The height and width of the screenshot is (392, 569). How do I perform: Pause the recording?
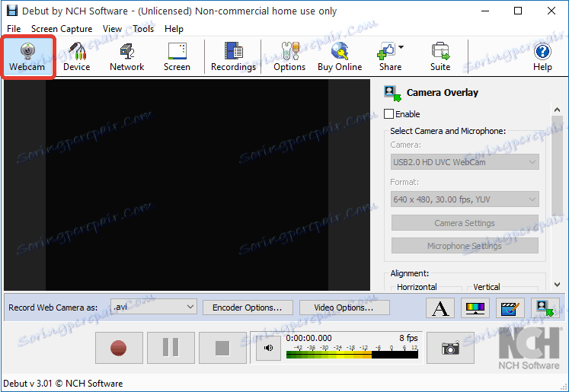[x=171, y=348]
